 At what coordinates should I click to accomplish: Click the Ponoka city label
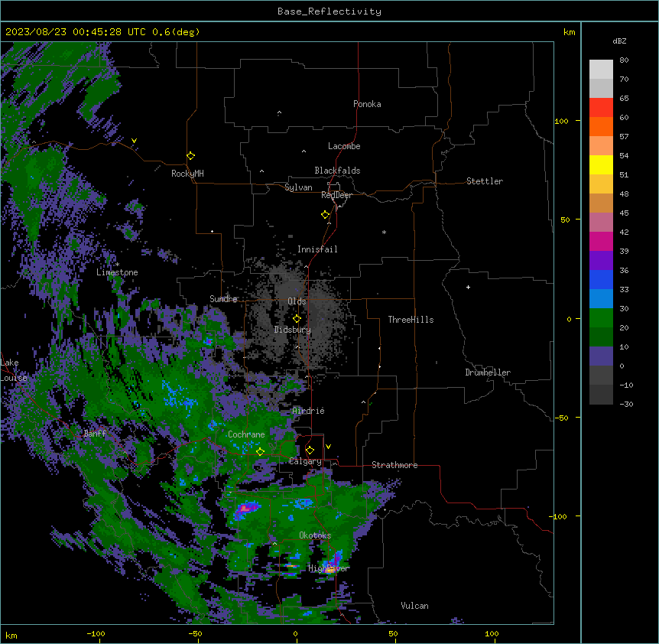click(x=367, y=104)
